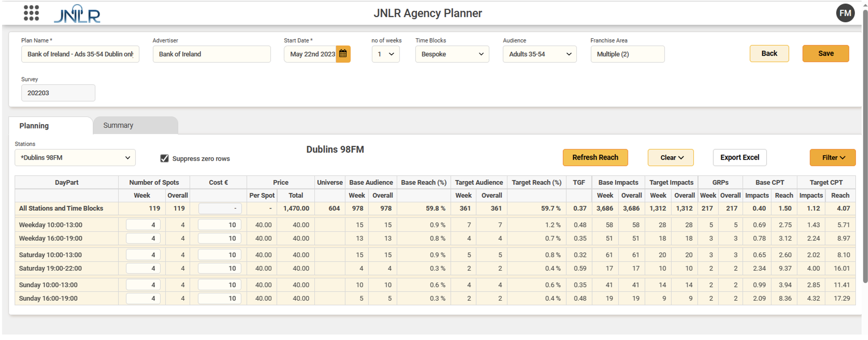The height and width of the screenshot is (340, 868).
Task: Edit cost for Saturday 19:00-22:00
Action: (x=220, y=268)
